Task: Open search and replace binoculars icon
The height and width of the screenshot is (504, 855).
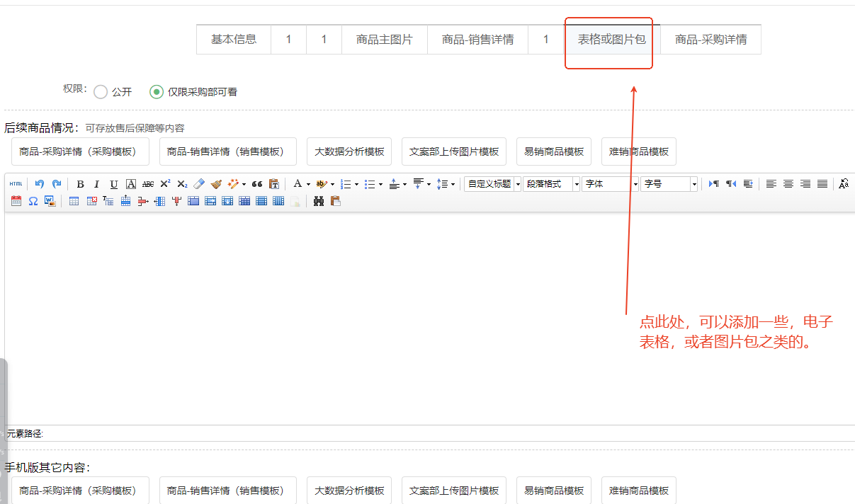Action: (319, 201)
